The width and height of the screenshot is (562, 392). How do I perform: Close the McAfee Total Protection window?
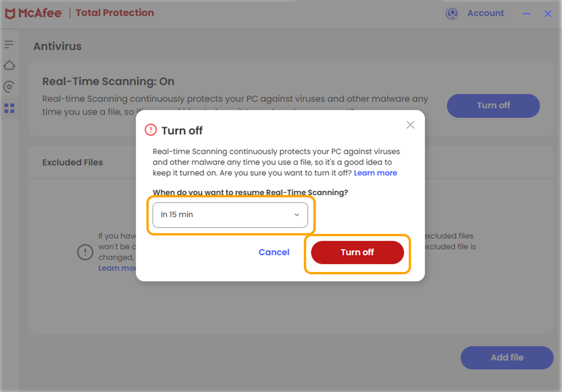(548, 14)
